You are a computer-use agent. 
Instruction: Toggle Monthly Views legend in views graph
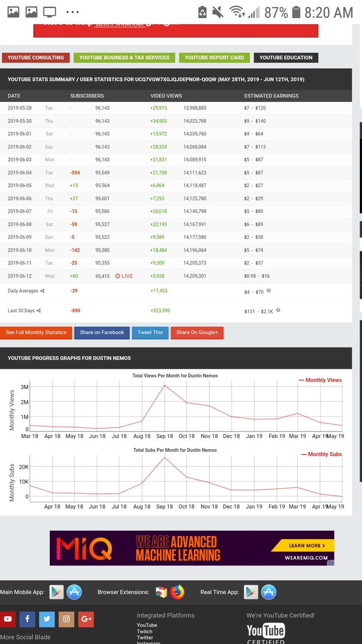(x=320, y=380)
